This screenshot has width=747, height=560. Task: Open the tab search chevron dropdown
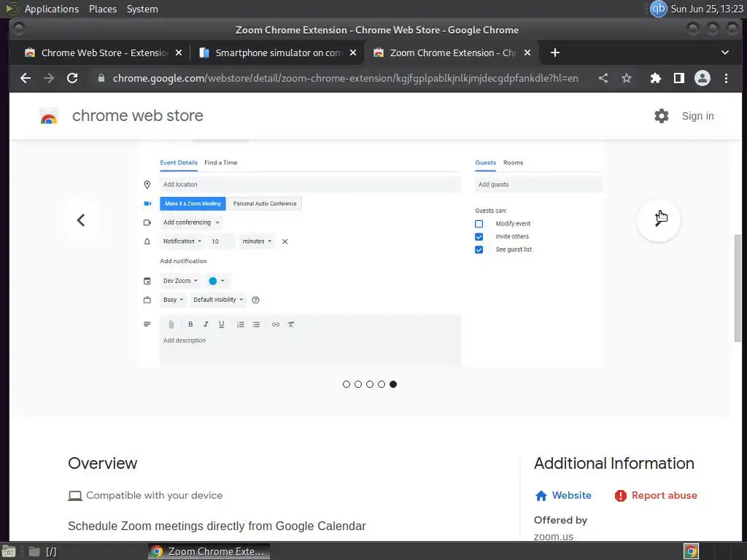point(724,52)
